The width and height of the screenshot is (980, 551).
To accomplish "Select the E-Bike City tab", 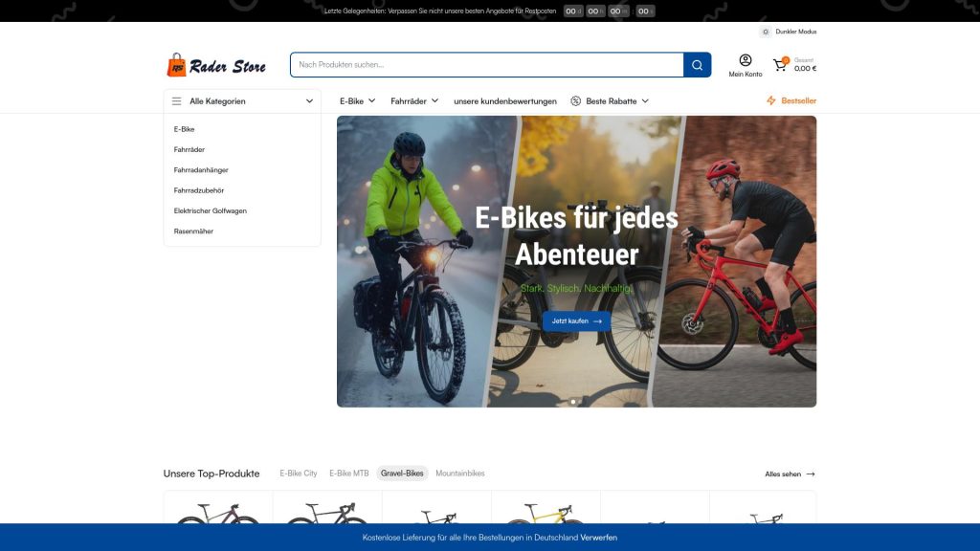I will [x=298, y=473].
